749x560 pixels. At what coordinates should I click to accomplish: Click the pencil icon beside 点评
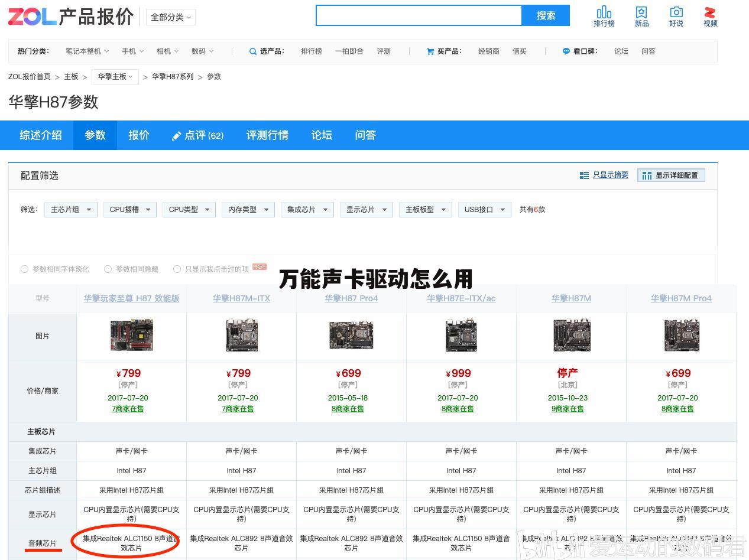(x=176, y=136)
